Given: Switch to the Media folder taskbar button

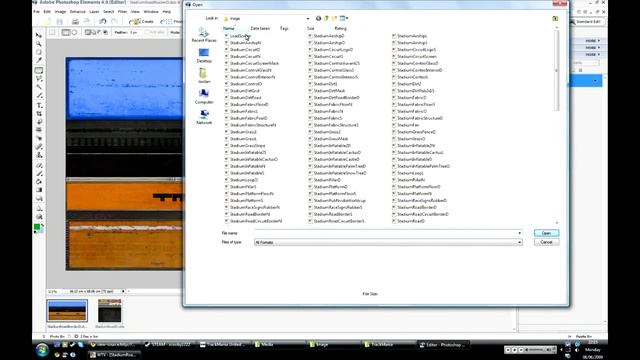Looking at the screenshot, I should click(x=278, y=345).
